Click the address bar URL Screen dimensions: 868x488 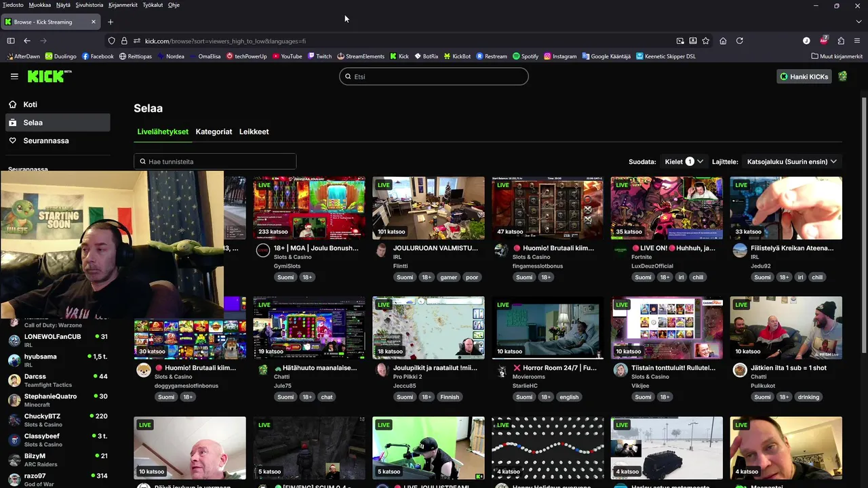(x=225, y=41)
